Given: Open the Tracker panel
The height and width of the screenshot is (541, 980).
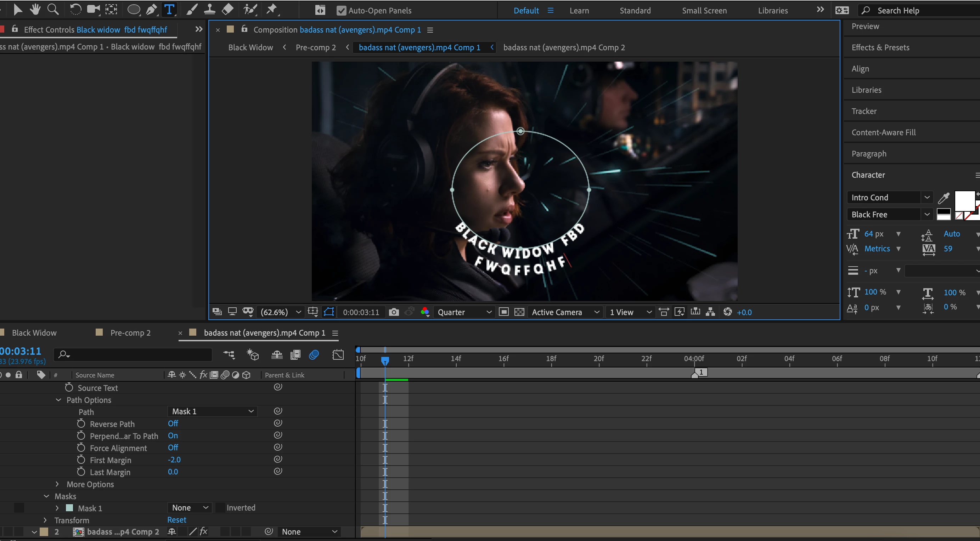Looking at the screenshot, I should click(x=864, y=111).
